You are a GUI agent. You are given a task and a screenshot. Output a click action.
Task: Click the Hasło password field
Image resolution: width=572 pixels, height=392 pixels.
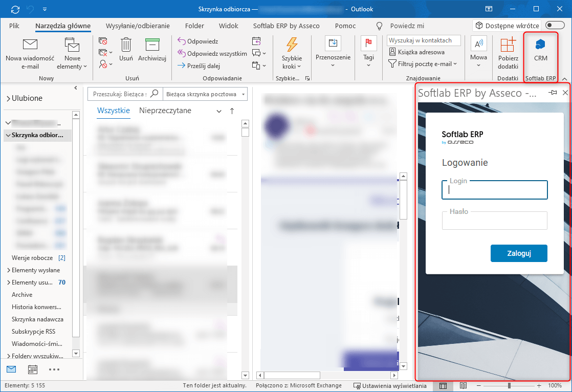coord(494,221)
